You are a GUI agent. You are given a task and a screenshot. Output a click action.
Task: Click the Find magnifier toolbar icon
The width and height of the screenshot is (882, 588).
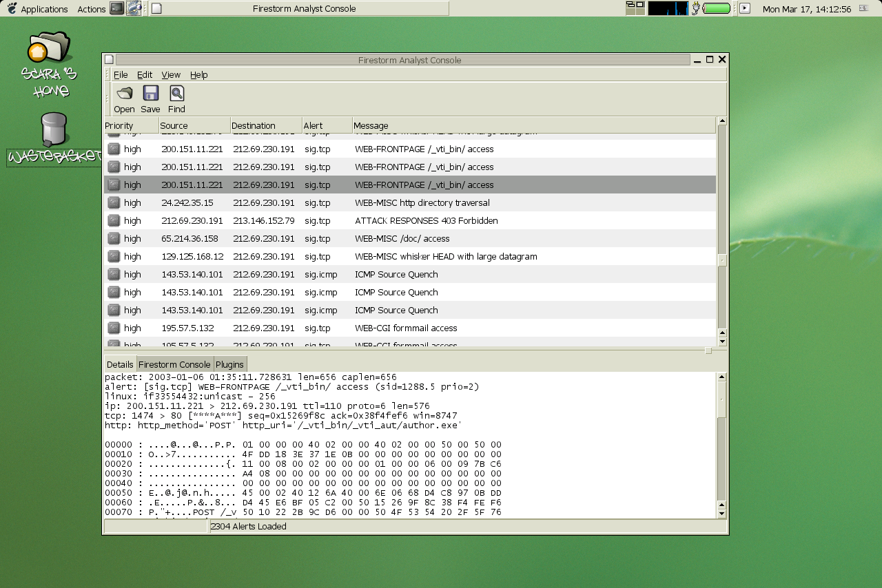[x=176, y=93]
